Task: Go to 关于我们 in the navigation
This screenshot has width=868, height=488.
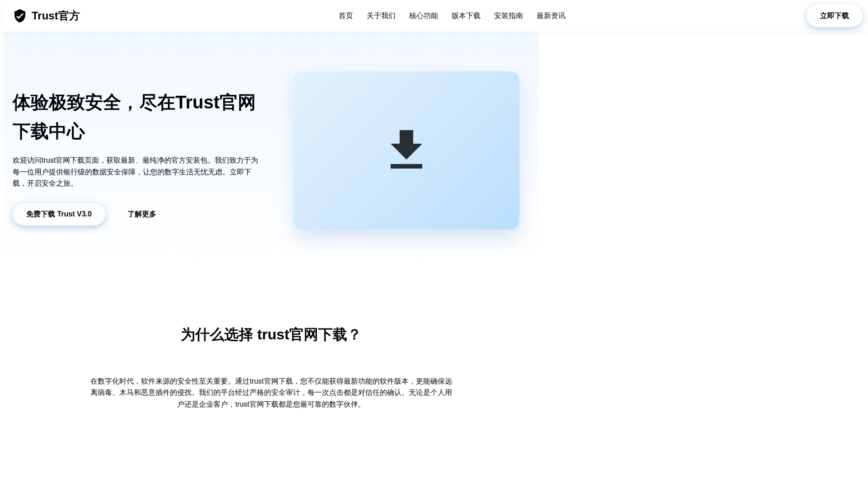Action: click(381, 16)
